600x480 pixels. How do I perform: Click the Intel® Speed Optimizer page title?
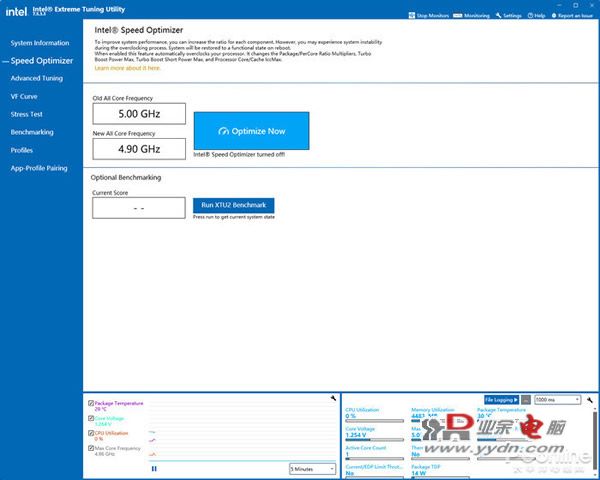coord(139,30)
